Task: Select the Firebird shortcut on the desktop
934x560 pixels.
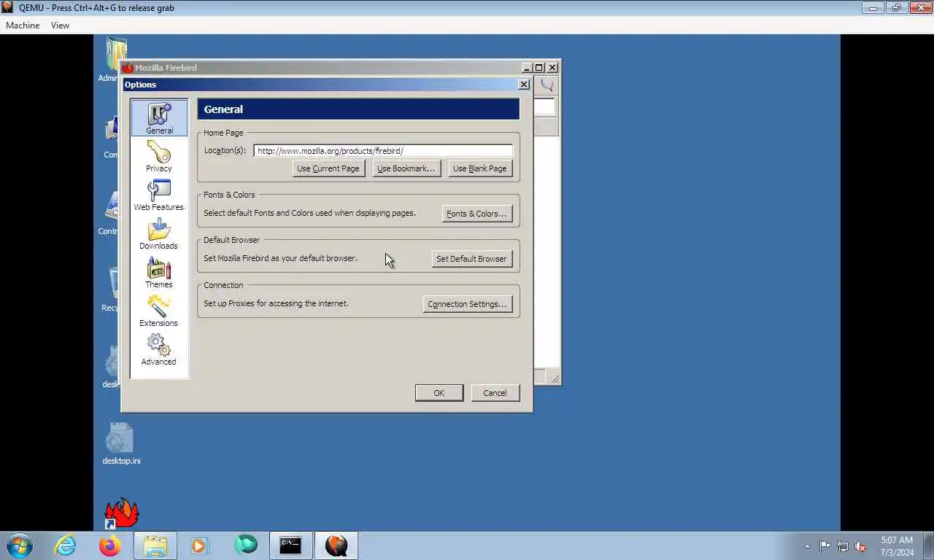Action: click(121, 513)
